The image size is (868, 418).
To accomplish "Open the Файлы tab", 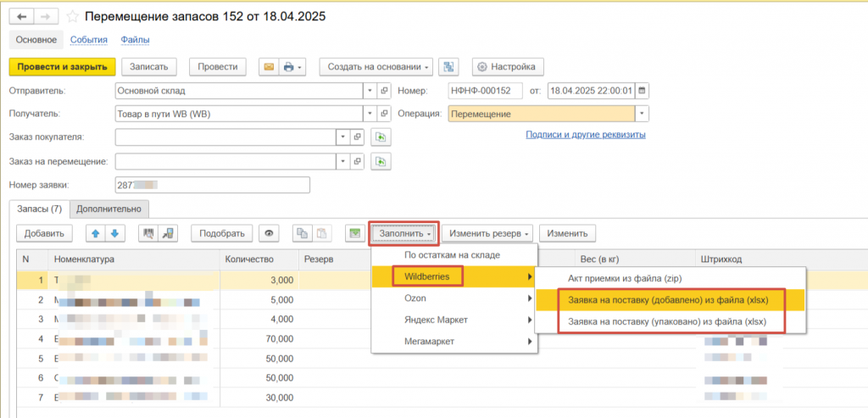I will click(135, 40).
